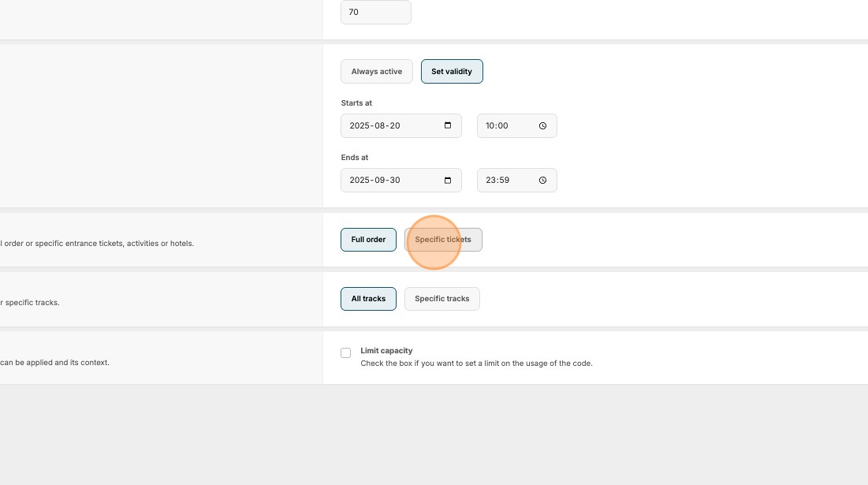
Task: Click the Starts at time field 10:00
Action: (x=517, y=125)
